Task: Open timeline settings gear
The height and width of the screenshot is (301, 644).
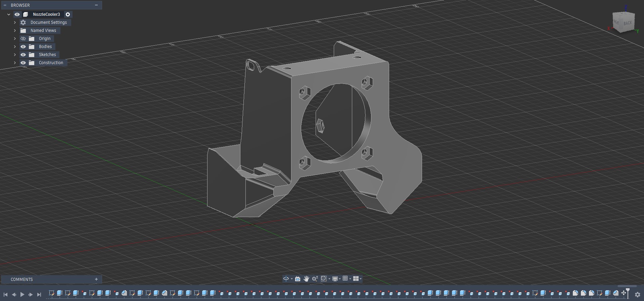Action: [638, 295]
